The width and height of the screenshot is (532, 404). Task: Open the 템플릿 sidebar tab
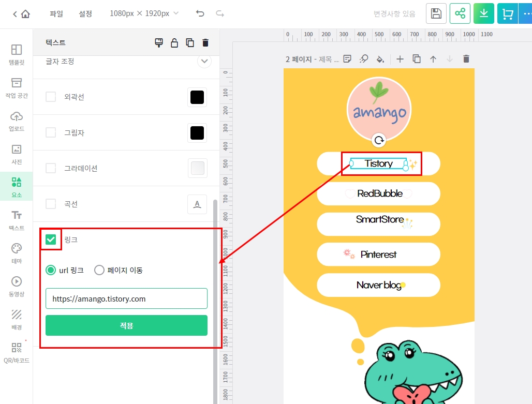click(16, 55)
